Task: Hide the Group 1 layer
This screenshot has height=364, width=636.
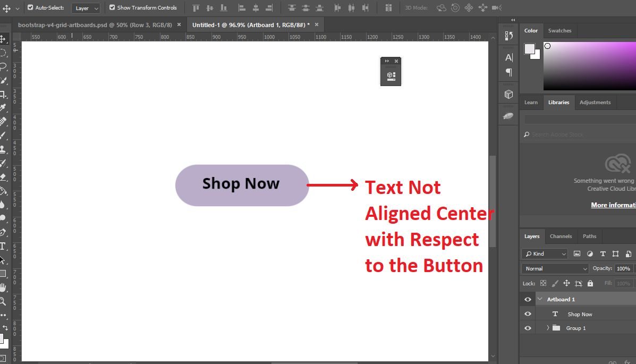Action: point(528,328)
